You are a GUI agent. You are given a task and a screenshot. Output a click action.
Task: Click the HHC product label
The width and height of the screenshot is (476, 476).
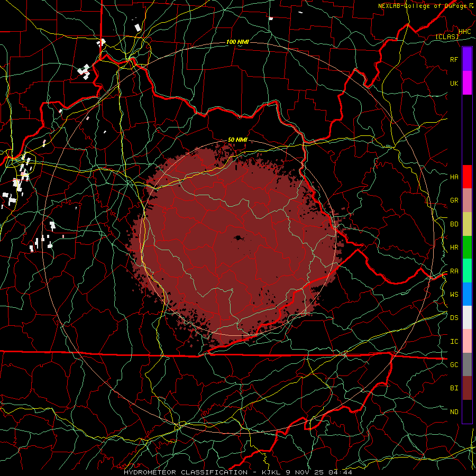coord(464,32)
